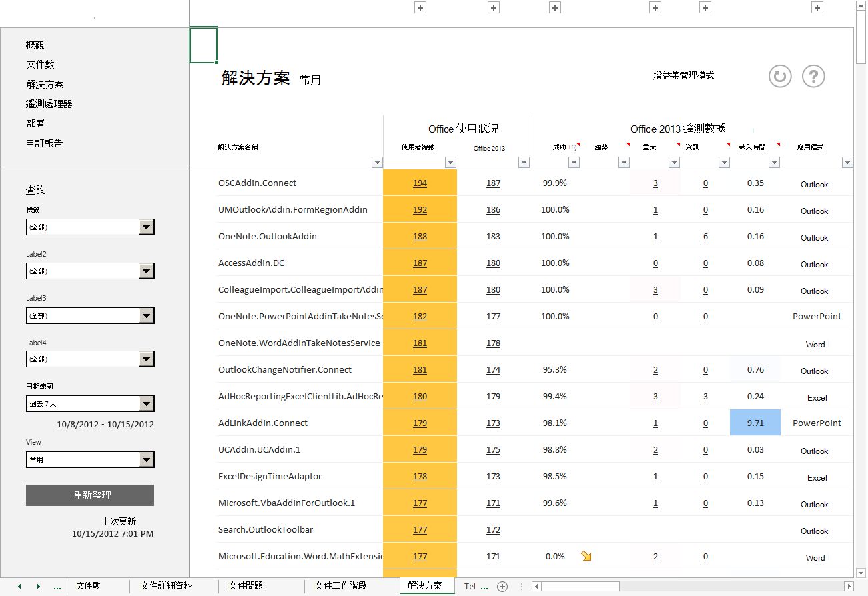The height and width of the screenshot is (596, 868).
Task: Open filter for Office 2013 column
Action: pyautogui.click(x=524, y=162)
